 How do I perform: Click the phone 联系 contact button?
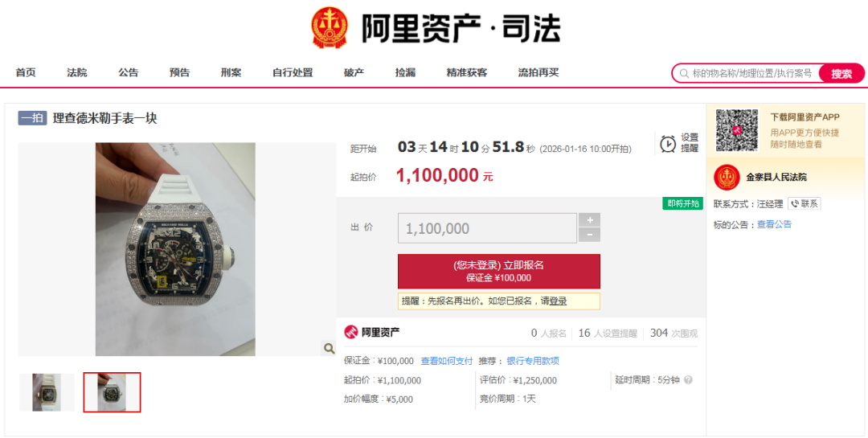805,204
